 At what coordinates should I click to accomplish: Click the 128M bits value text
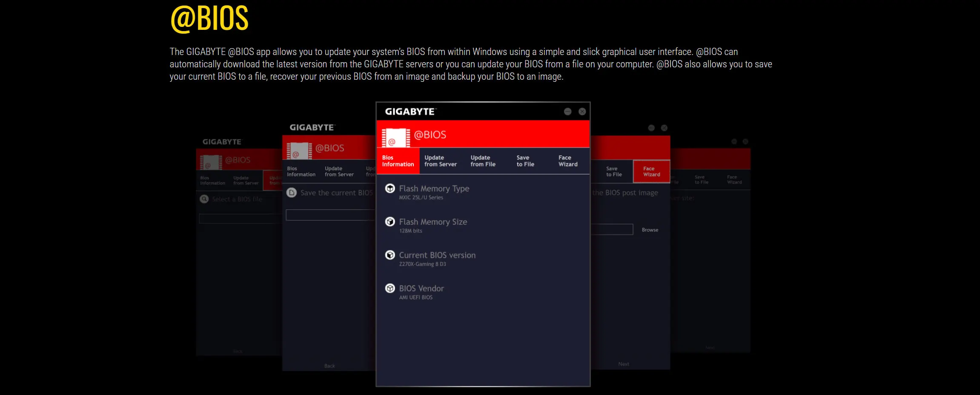click(x=410, y=231)
